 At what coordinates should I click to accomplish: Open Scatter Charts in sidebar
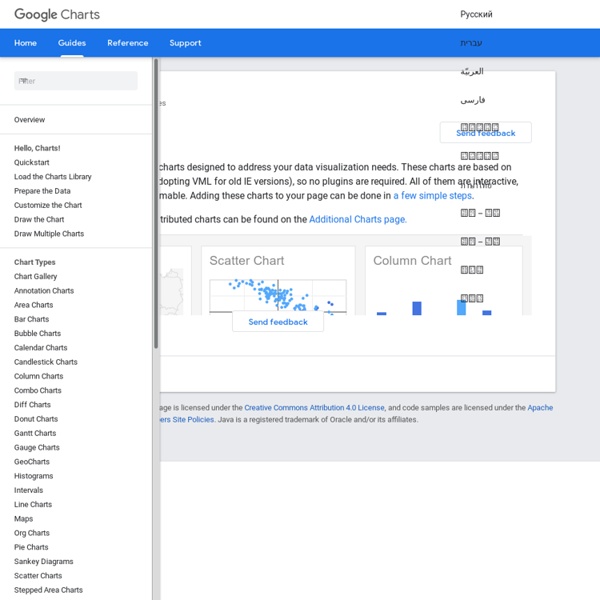pos(38,576)
